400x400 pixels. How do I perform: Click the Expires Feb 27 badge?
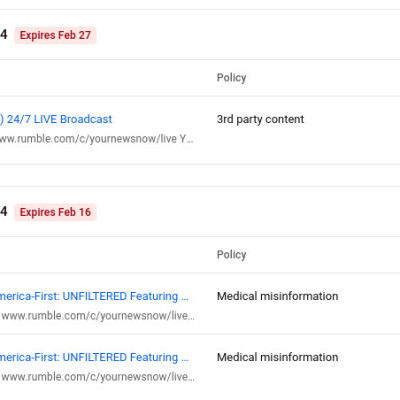point(55,35)
